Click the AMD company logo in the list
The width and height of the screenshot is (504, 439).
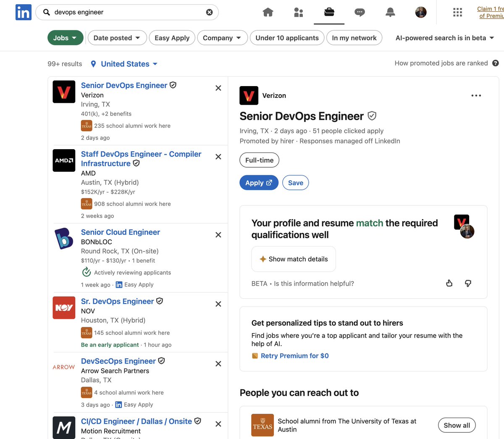64,160
